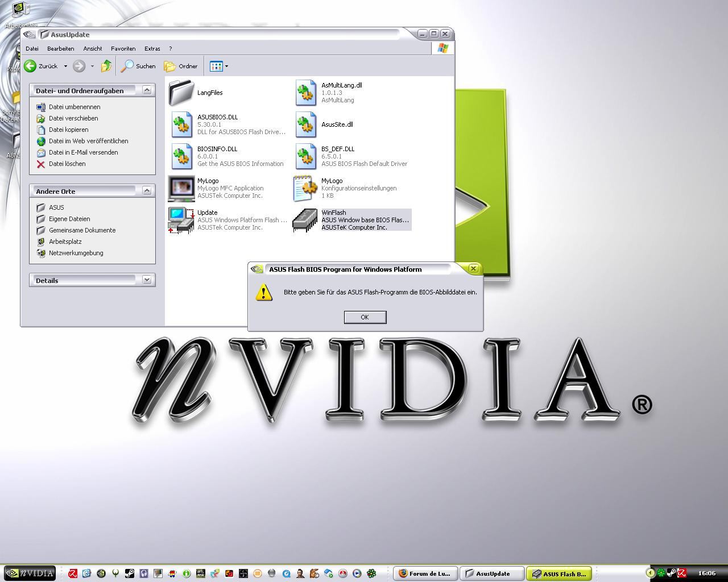
Task: Select the WinFlash chip icon
Action: (305, 220)
